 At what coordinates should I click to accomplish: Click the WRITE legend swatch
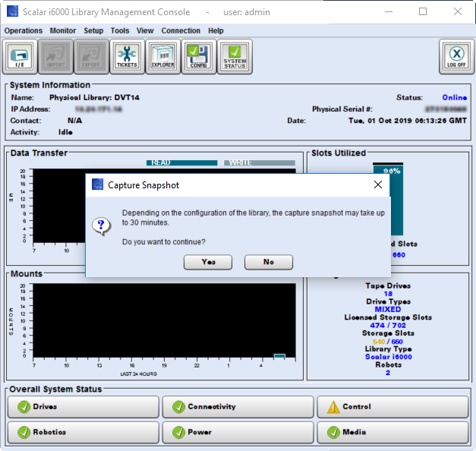(x=259, y=162)
